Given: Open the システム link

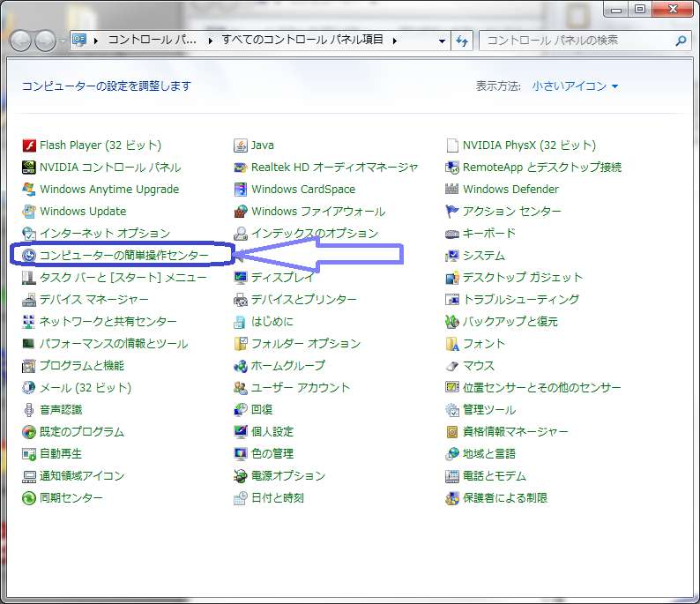Looking at the screenshot, I should 484,256.
